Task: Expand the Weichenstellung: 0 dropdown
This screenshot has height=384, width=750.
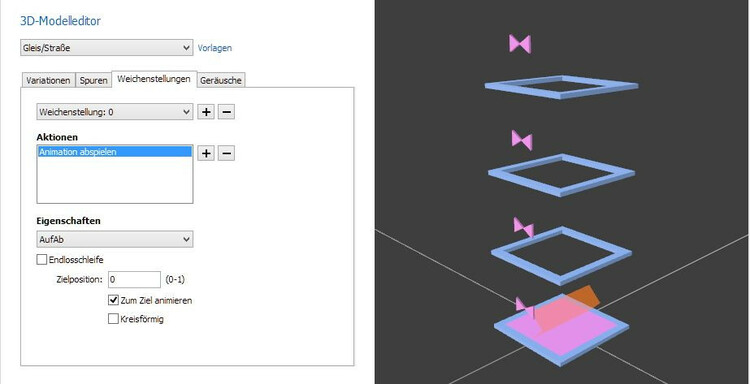Action: (x=115, y=112)
